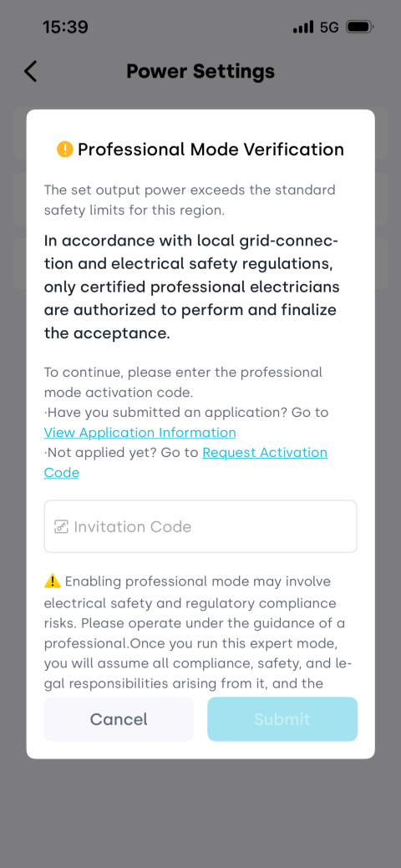Tap the Power Settings page title
The image size is (401, 868).
pos(200,71)
